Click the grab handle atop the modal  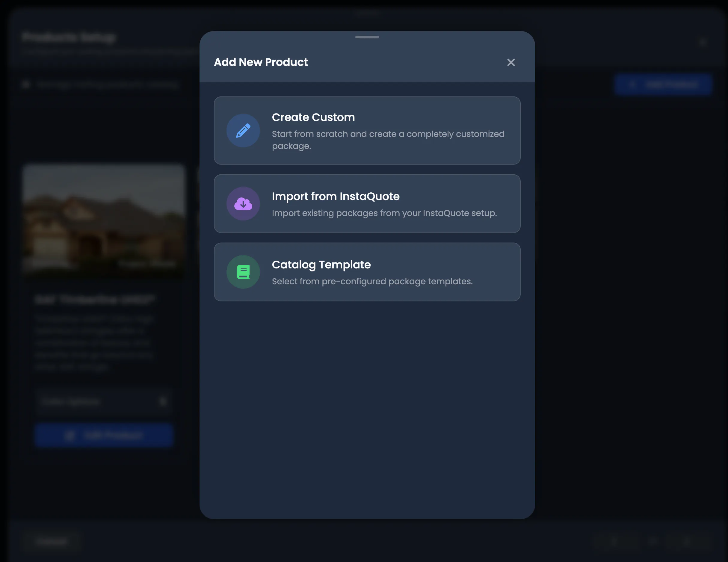coord(367,37)
